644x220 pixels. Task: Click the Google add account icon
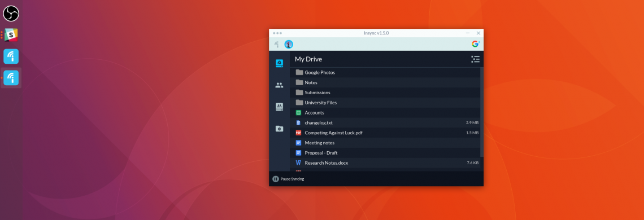click(x=476, y=44)
